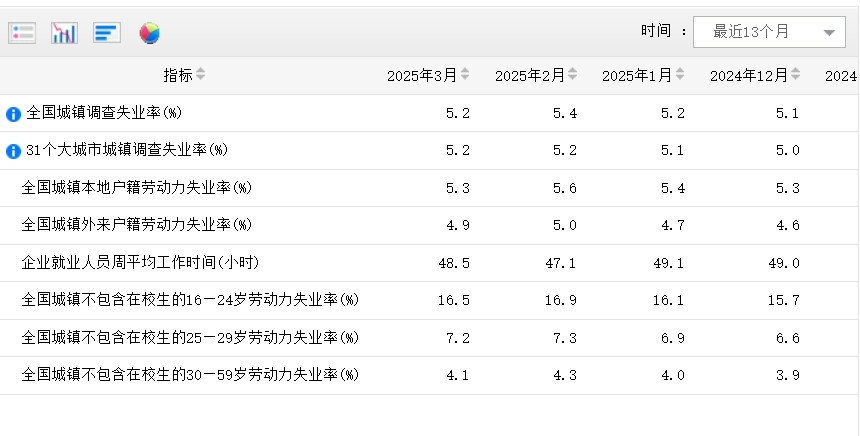Select the horizontal bar chart icon
The height and width of the screenshot is (436, 860).
click(x=107, y=33)
